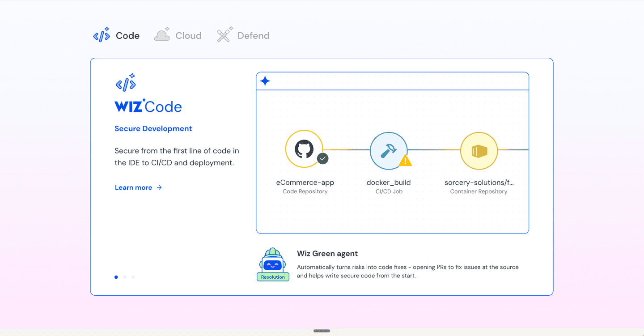Select the GitHub eCommerce-app repository node

[x=304, y=149]
